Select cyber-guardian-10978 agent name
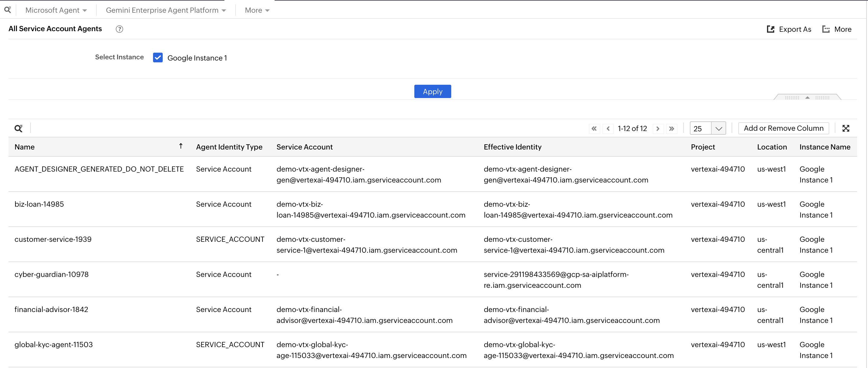This screenshot has width=868, height=368. 51,274
